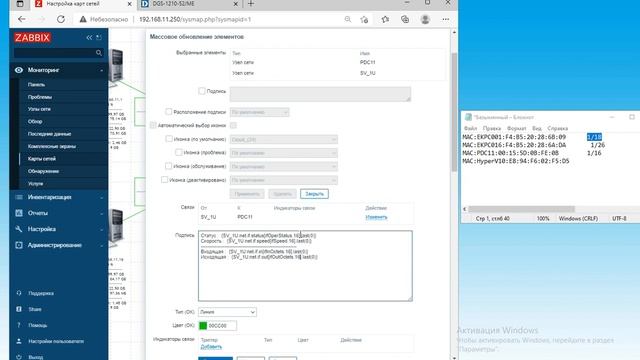Click the Изменить link for SV_1U link
The width and height of the screenshot is (640, 360).
click(376, 217)
